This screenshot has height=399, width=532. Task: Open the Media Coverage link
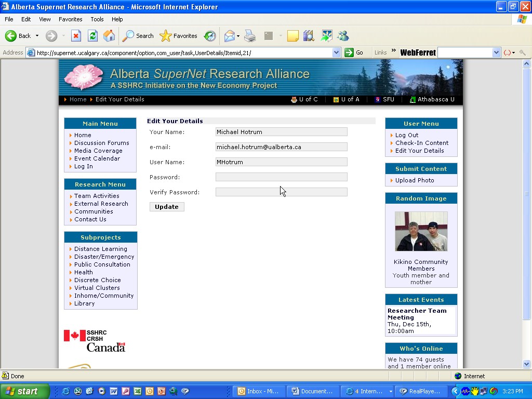click(x=98, y=151)
